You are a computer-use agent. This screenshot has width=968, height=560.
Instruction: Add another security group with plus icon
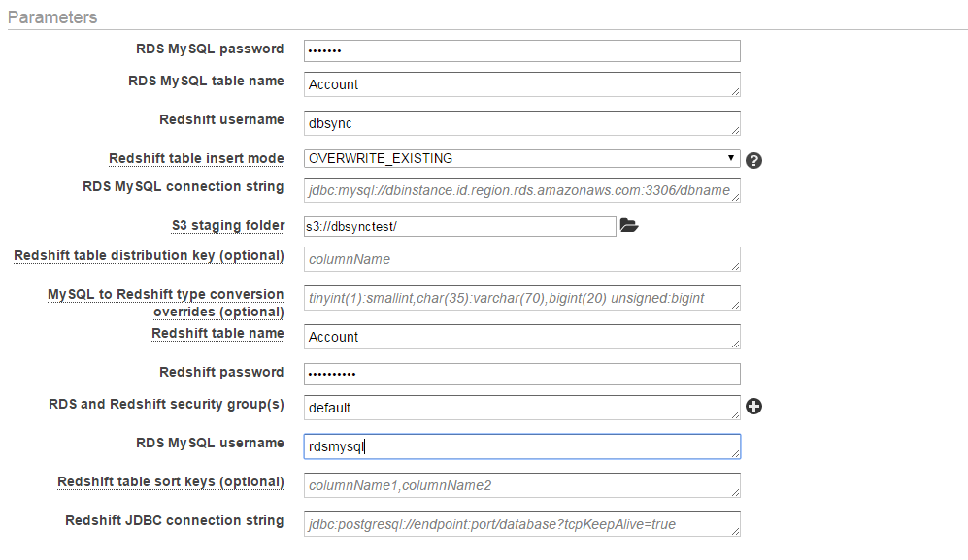[753, 407]
